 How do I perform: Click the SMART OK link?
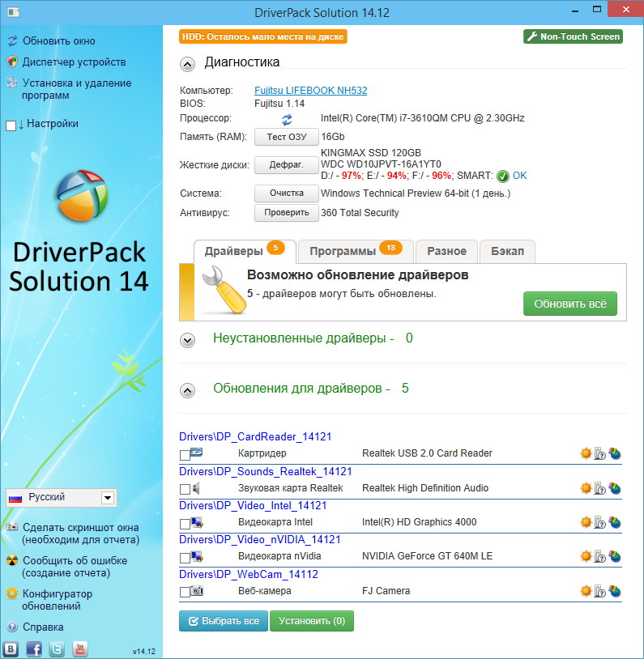tap(519, 176)
